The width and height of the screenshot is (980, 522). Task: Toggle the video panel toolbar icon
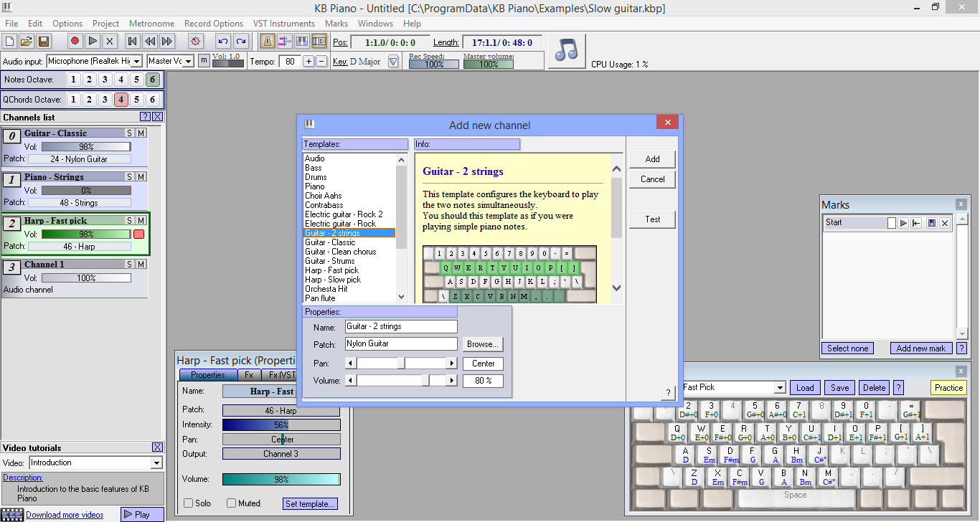319,42
